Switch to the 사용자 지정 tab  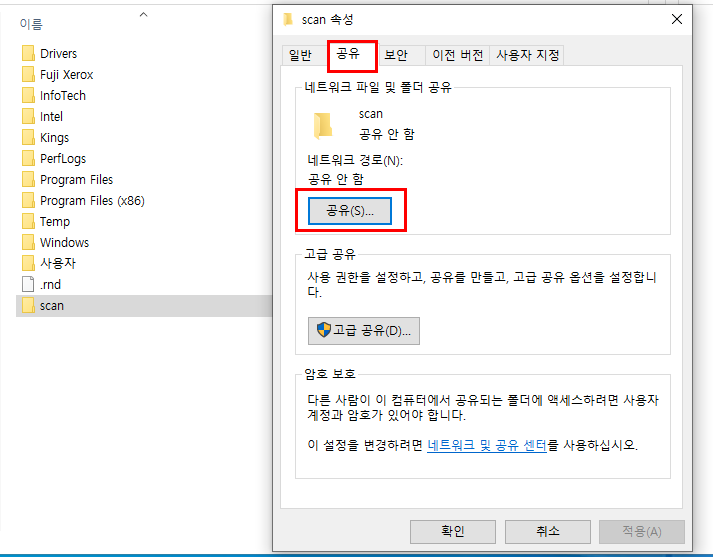527,55
